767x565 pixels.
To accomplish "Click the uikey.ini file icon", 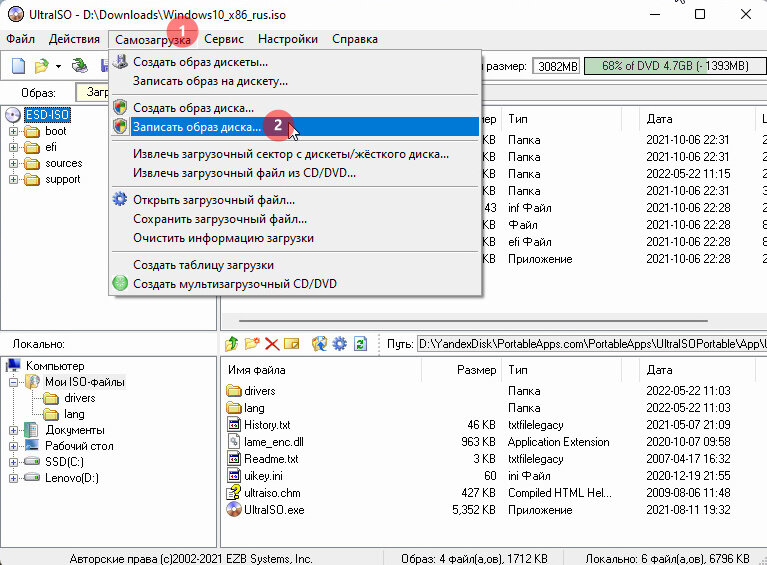I will (x=234, y=475).
